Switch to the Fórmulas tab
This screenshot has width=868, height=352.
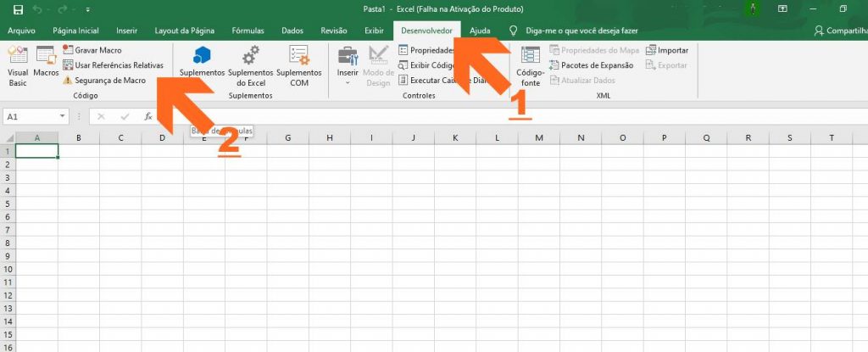click(x=248, y=31)
